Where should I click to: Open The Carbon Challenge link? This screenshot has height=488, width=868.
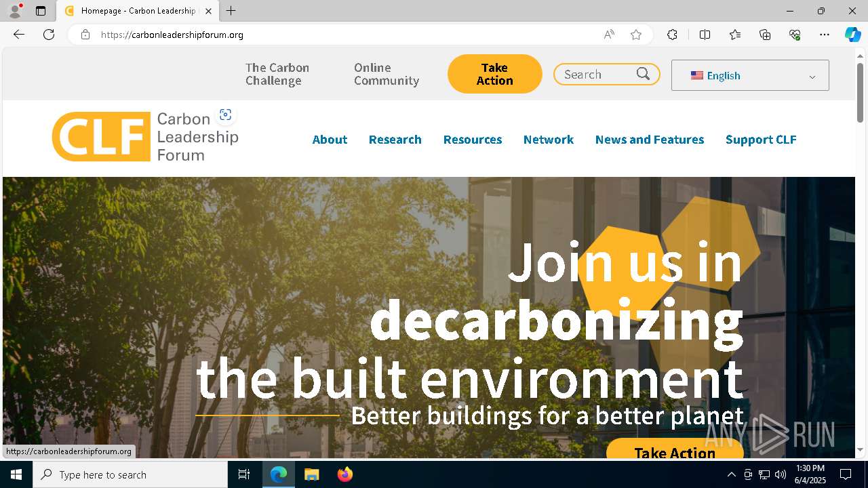277,74
